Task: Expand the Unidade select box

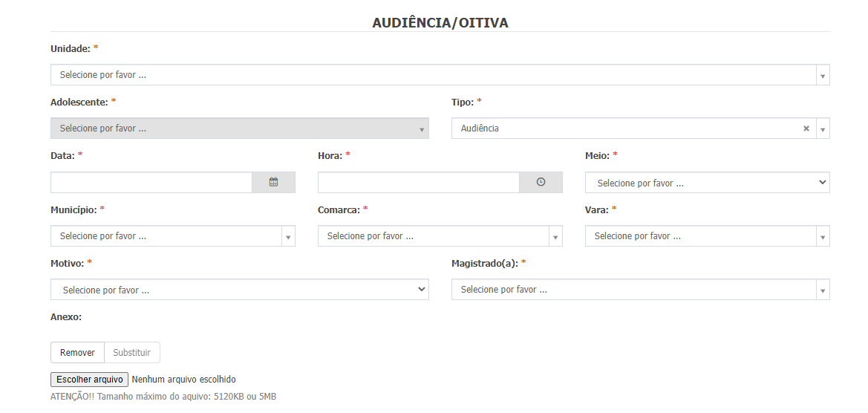Action: click(440, 75)
